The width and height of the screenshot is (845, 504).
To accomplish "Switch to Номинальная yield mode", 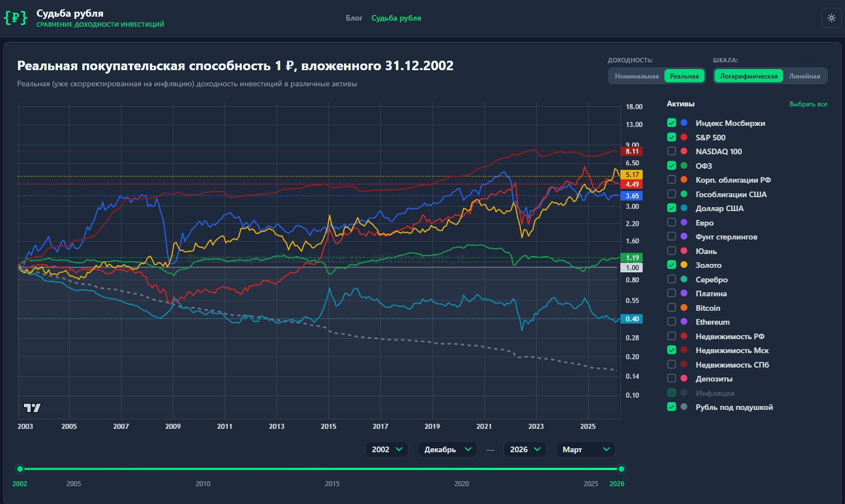I will 637,76.
